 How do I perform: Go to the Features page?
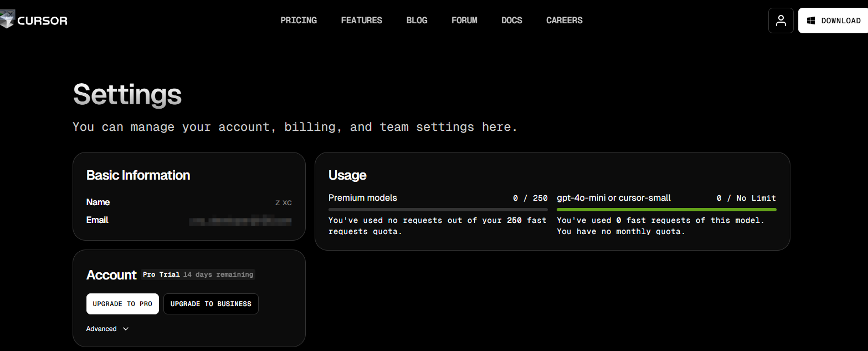click(361, 21)
